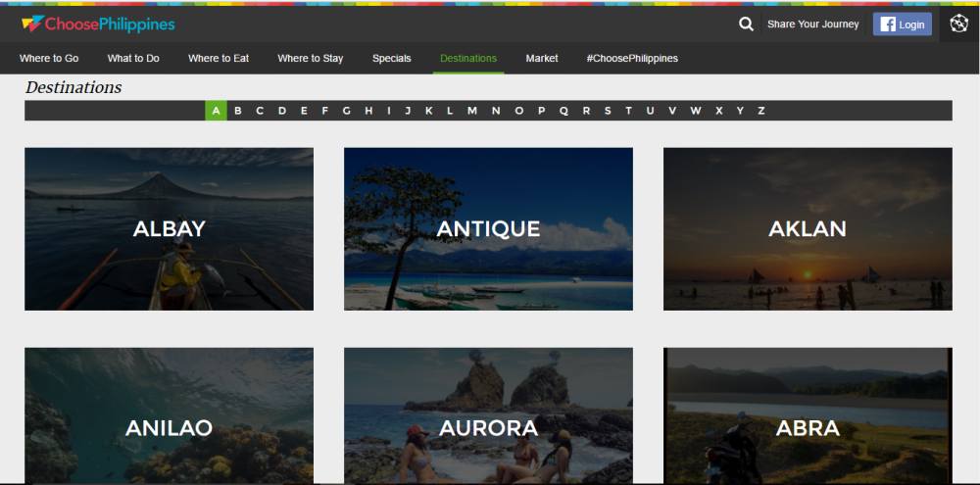Open the Anilao destination card

(169, 415)
